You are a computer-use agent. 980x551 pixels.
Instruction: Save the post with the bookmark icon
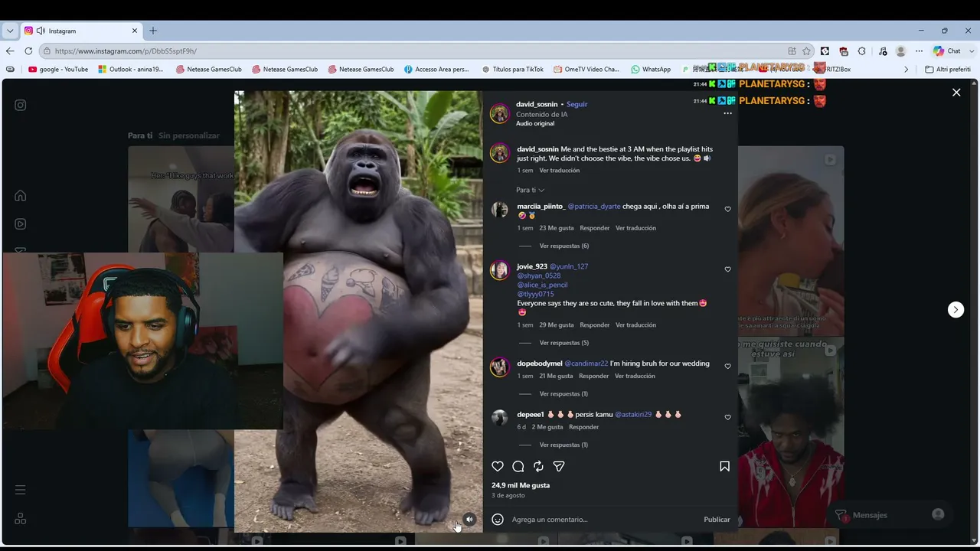click(x=724, y=466)
